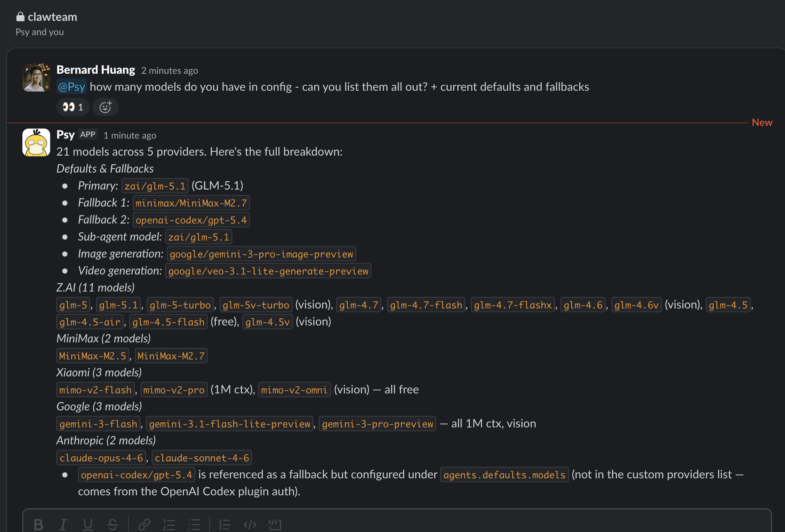This screenshot has height=532, width=785.
Task: Click the 2 minutes ago timestamp
Action: pos(170,71)
